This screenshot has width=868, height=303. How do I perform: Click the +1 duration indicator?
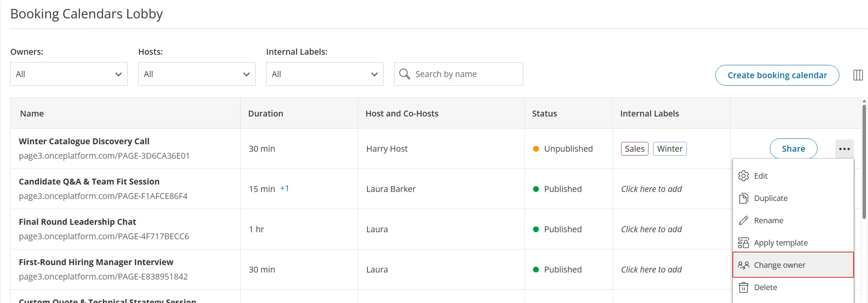tap(285, 188)
